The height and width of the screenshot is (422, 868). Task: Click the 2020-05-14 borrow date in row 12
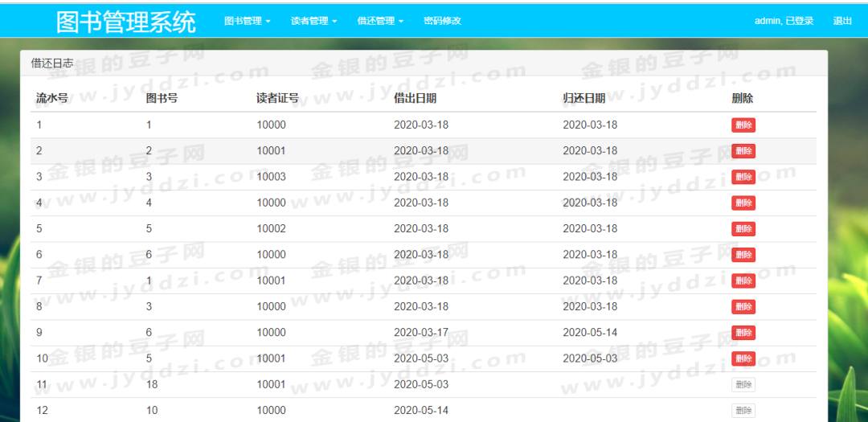click(x=420, y=411)
